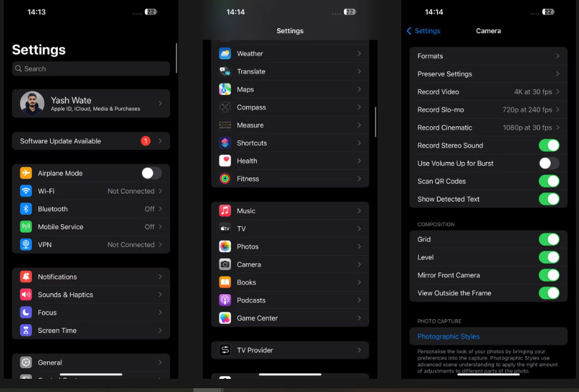Tap the chevron in Software Update row
Screen dimensions: 579x392
[x=160, y=141]
